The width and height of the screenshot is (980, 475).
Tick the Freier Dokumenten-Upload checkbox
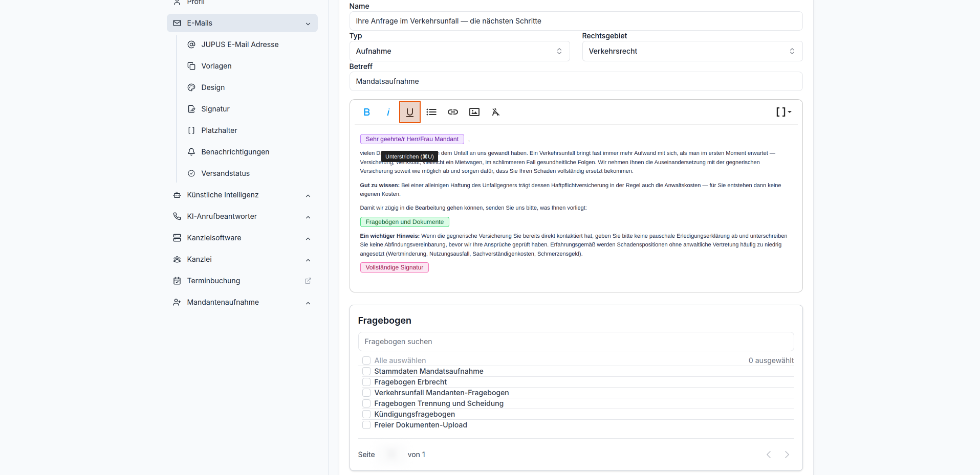click(366, 425)
